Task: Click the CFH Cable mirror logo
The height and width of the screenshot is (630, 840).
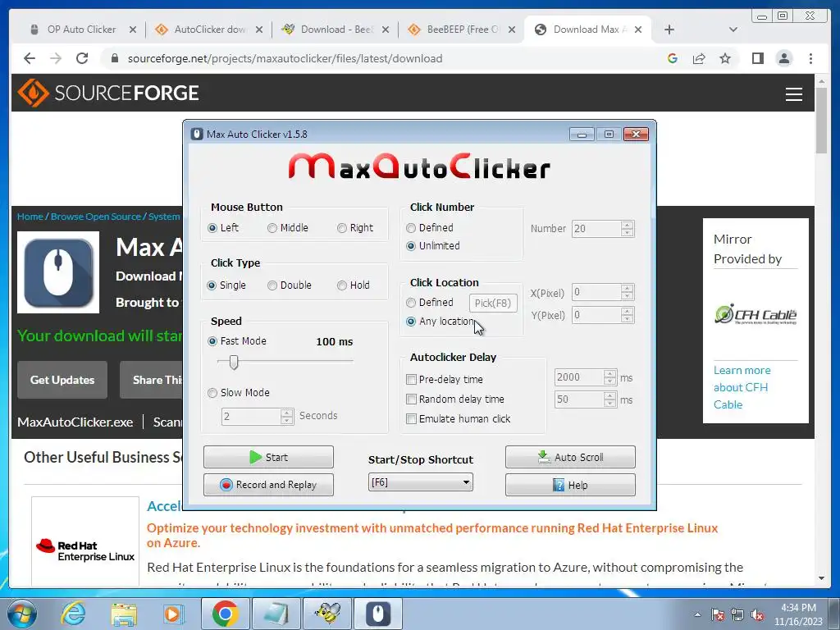Action: point(756,314)
